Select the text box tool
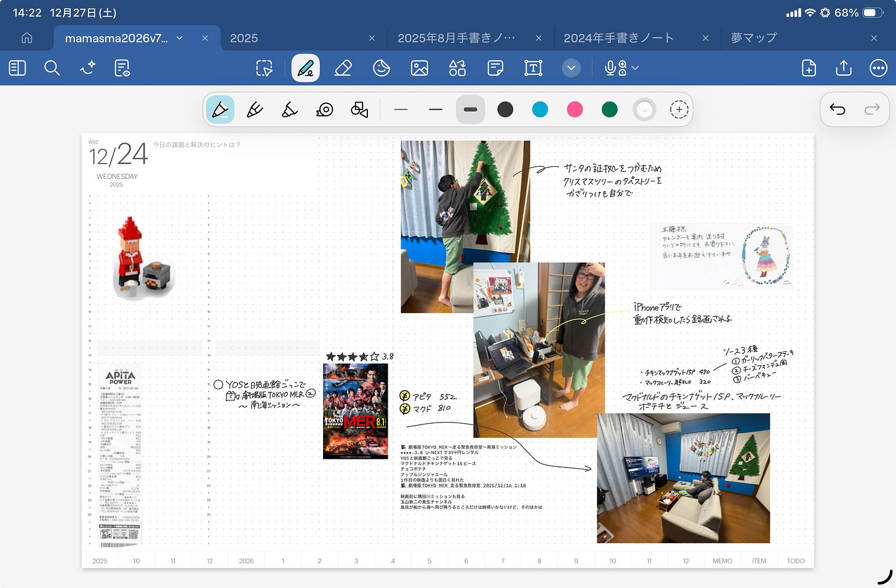This screenshot has width=896, height=588. click(534, 68)
